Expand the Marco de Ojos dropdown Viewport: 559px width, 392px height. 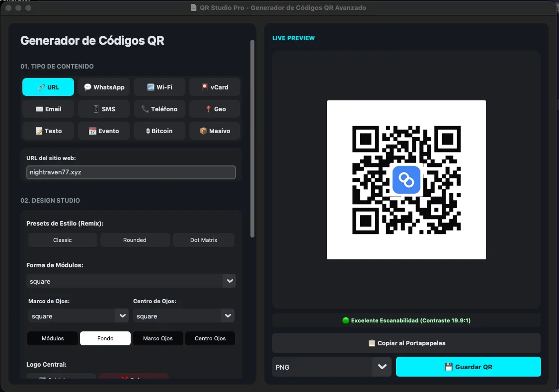click(78, 316)
